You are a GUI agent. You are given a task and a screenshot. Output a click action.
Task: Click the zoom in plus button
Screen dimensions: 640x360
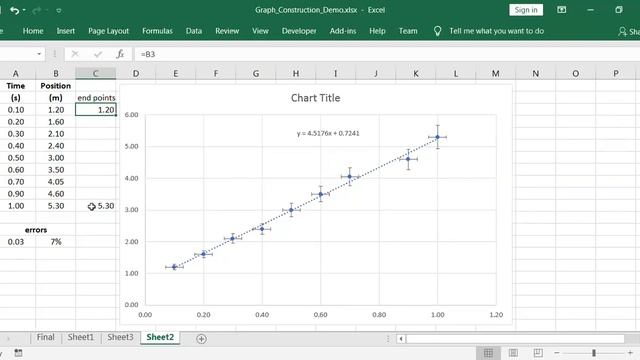click(x=630, y=353)
